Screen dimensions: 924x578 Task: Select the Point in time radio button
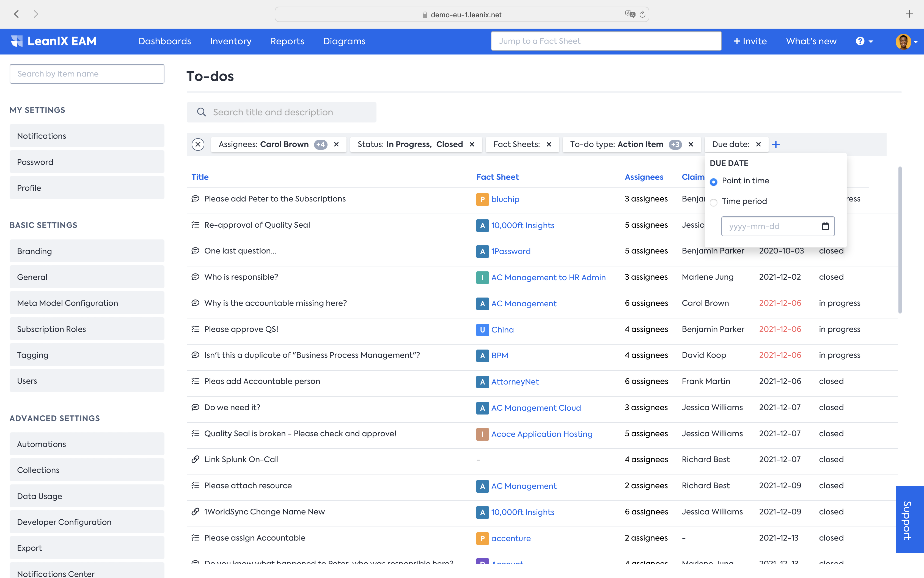pyautogui.click(x=713, y=182)
